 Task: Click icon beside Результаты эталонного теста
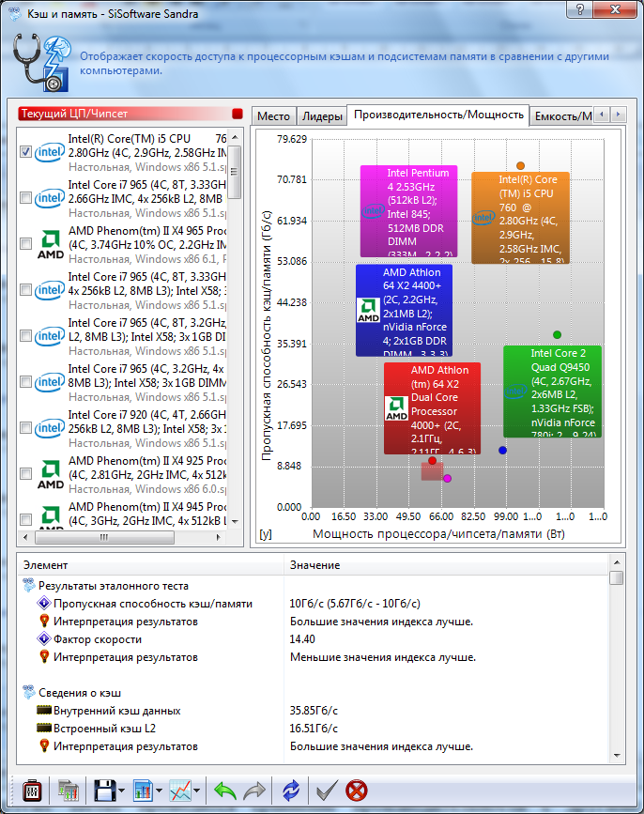pyautogui.click(x=29, y=586)
